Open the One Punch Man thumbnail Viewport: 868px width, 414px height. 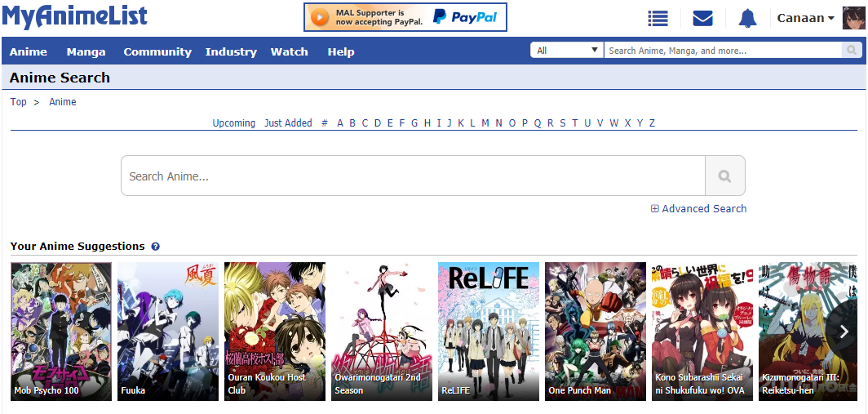click(595, 332)
